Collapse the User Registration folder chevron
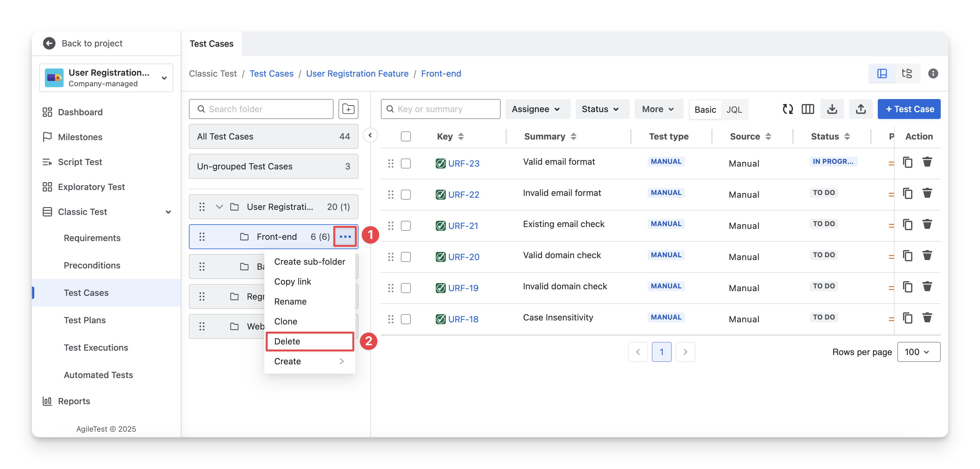This screenshot has height=469, width=980. tap(219, 207)
